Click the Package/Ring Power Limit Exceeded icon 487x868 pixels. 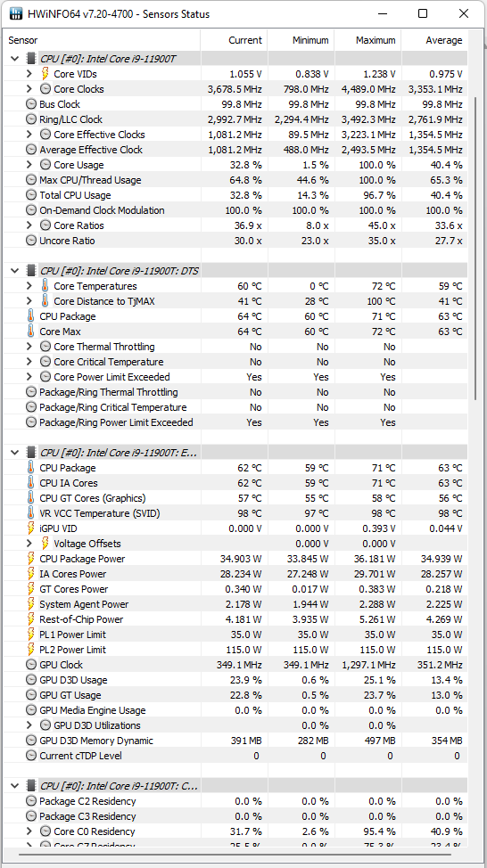coord(31,422)
